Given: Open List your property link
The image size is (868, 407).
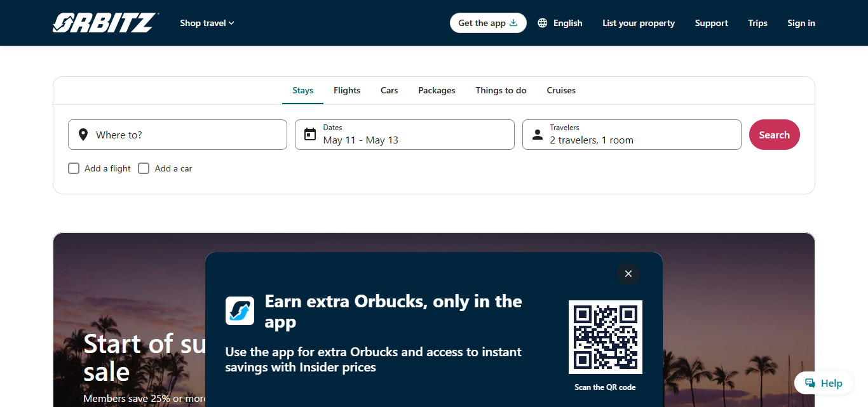Looking at the screenshot, I should coord(639,23).
